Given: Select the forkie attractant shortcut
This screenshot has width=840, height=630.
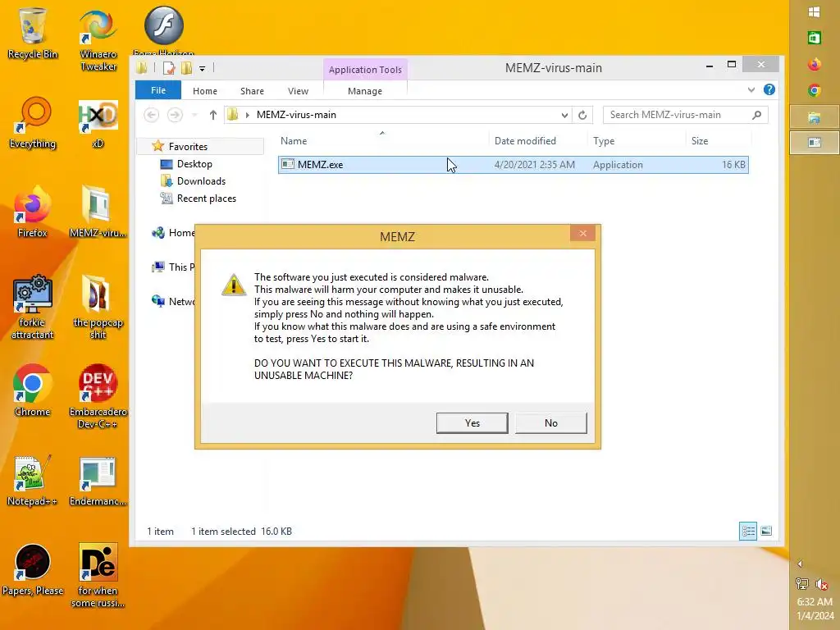Looking at the screenshot, I should tap(32, 307).
